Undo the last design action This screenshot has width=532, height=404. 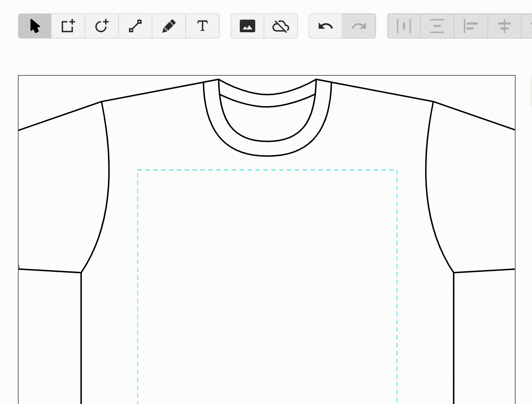click(325, 26)
